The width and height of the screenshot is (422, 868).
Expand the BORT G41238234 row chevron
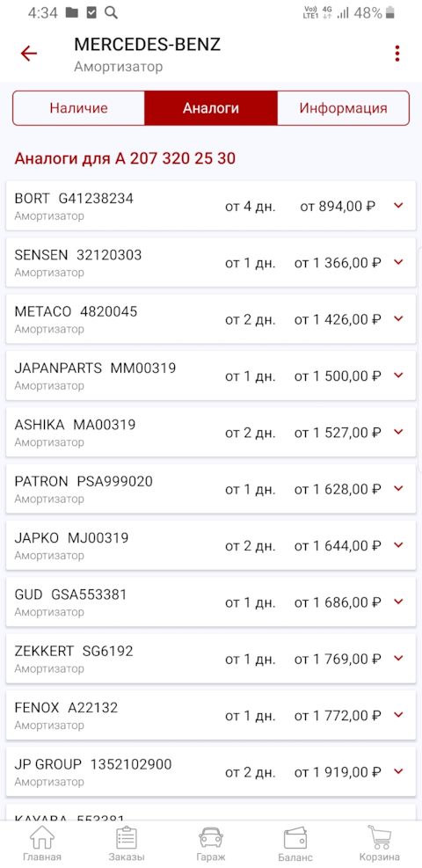click(398, 206)
